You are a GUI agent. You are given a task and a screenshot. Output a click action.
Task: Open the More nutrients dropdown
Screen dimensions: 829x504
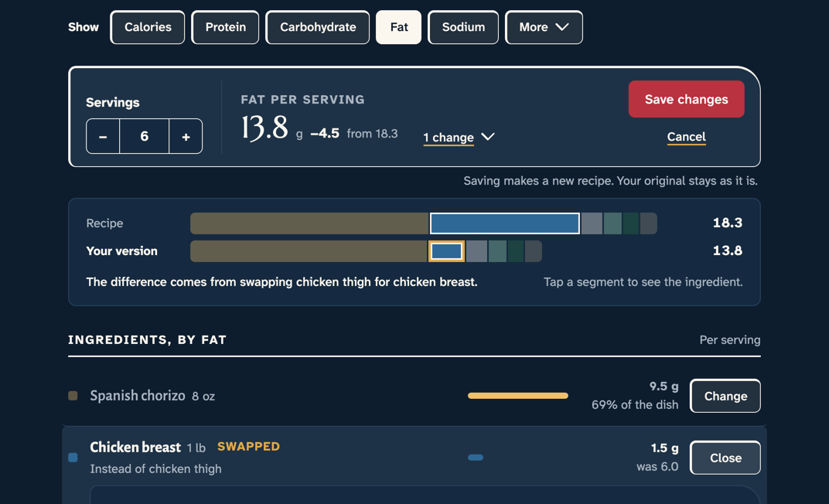(544, 27)
